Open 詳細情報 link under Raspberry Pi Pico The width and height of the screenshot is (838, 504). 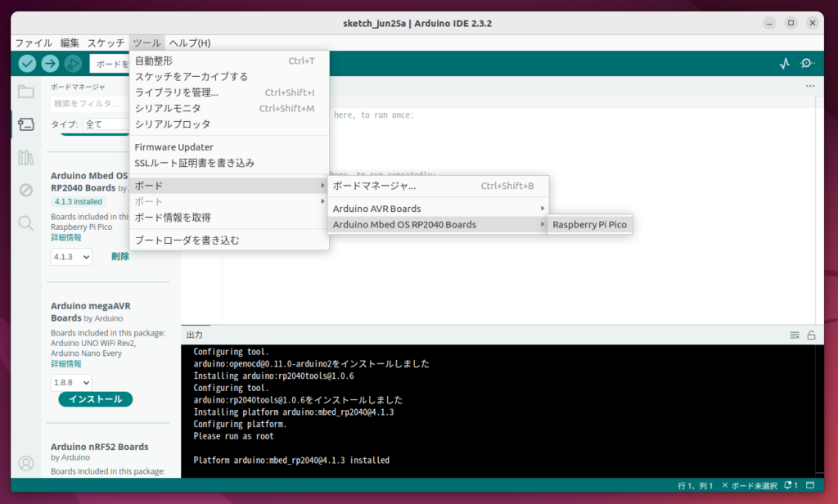(x=66, y=237)
